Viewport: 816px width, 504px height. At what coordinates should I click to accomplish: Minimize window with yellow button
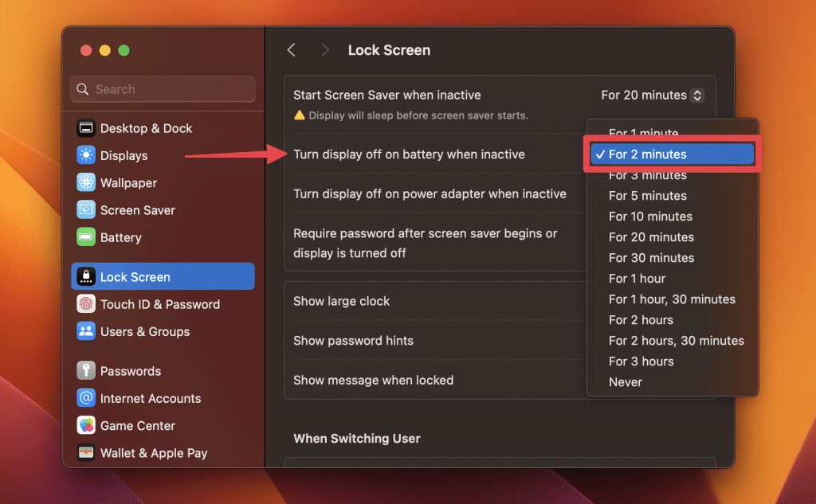click(x=104, y=50)
